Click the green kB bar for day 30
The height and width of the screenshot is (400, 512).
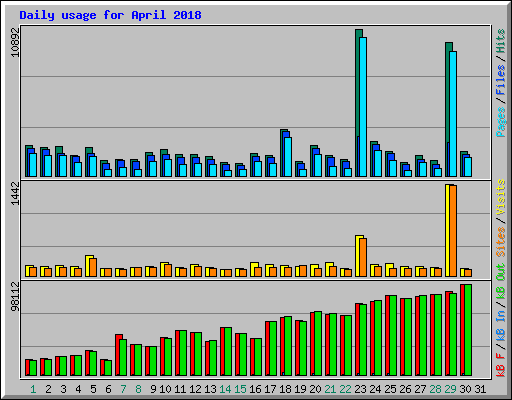tap(468, 330)
